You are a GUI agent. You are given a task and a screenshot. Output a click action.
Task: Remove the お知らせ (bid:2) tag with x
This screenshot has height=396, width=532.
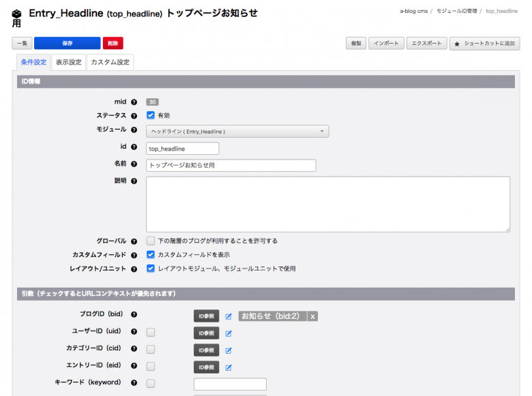(312, 316)
